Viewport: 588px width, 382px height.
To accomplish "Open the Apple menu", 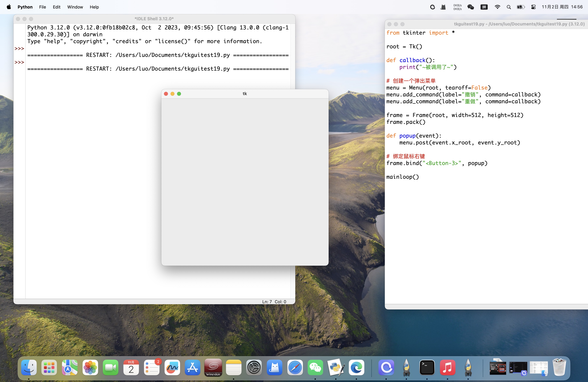I will point(9,7).
